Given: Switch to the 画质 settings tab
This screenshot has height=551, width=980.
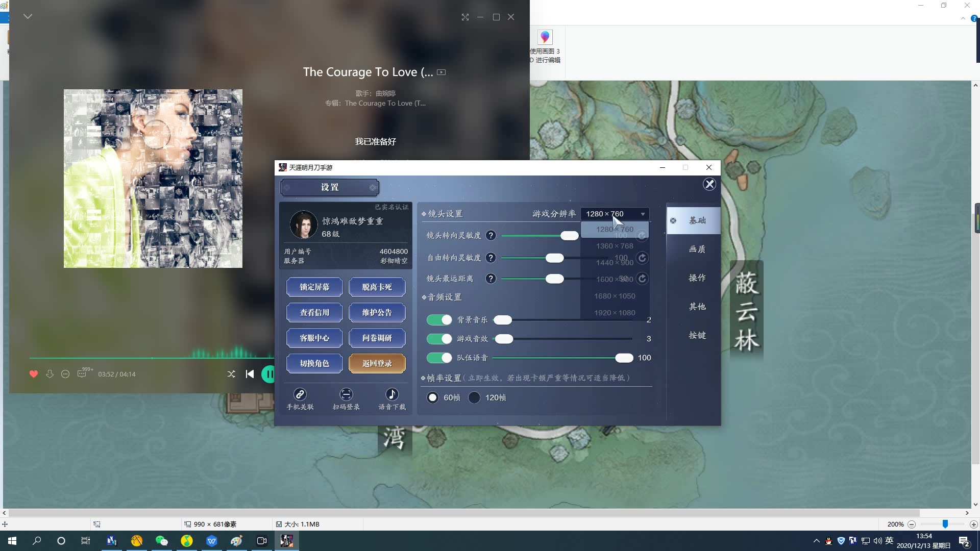Looking at the screenshot, I should click(694, 249).
